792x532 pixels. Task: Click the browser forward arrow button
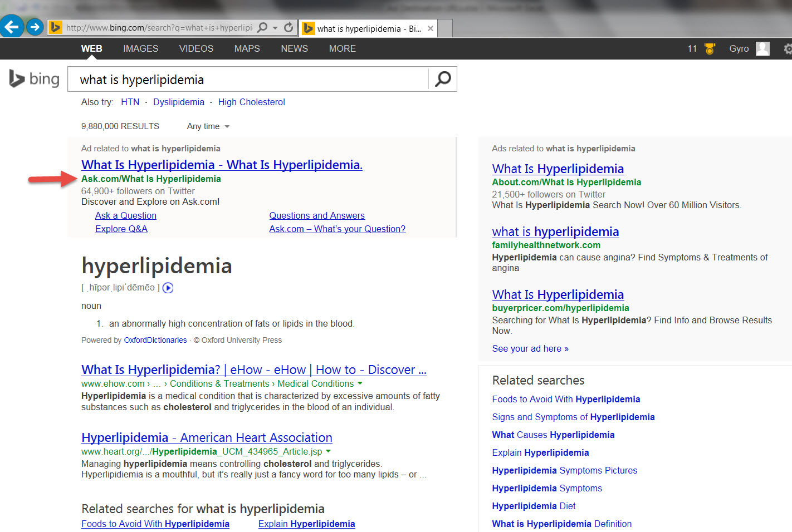point(35,27)
